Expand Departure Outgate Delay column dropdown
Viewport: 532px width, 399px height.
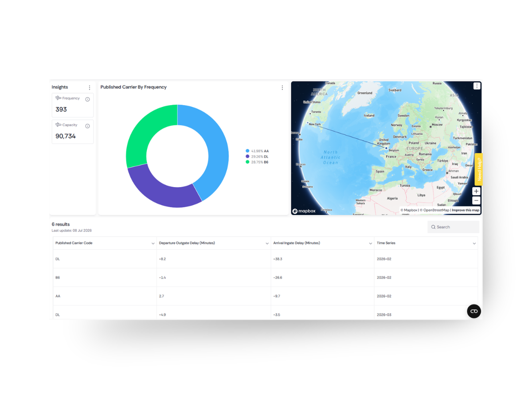267,243
